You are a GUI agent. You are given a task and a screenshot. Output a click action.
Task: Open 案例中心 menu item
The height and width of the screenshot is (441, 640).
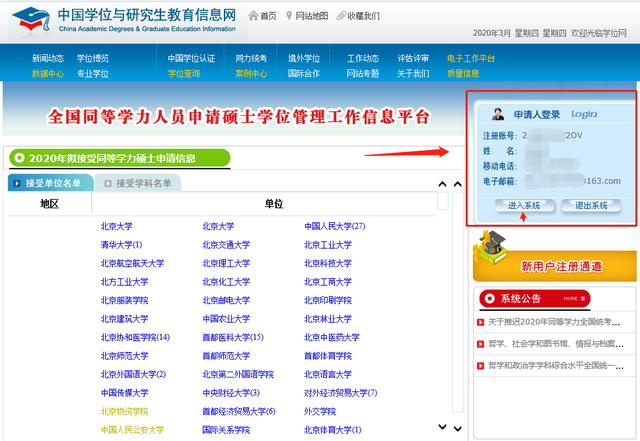click(251, 74)
